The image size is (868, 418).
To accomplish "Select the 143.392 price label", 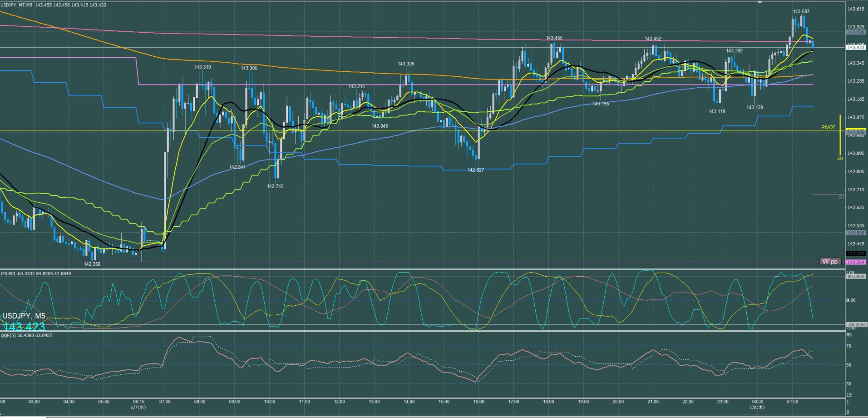I will pyautogui.click(x=735, y=51).
